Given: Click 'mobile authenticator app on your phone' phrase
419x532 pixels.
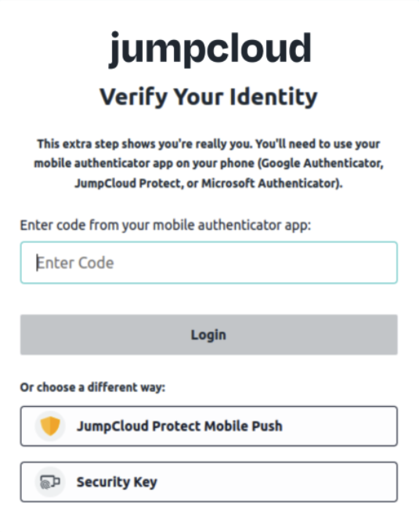Looking at the screenshot, I should pos(144,164).
